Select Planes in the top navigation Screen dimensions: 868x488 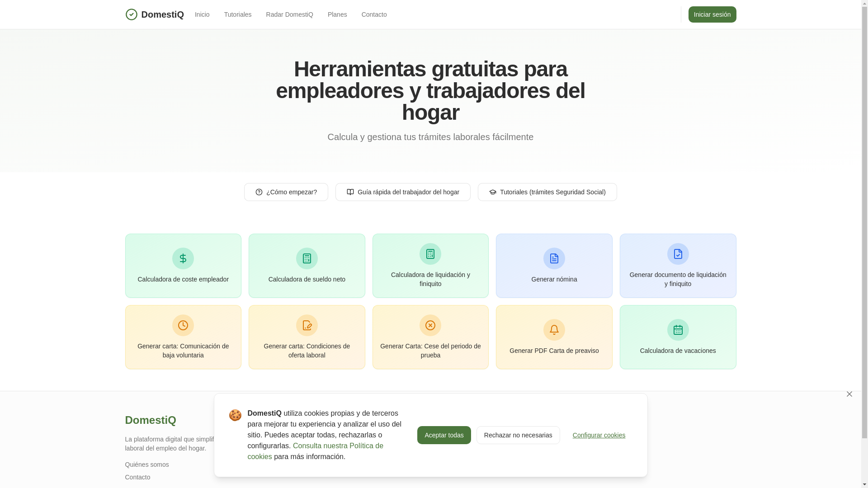pos(337,14)
